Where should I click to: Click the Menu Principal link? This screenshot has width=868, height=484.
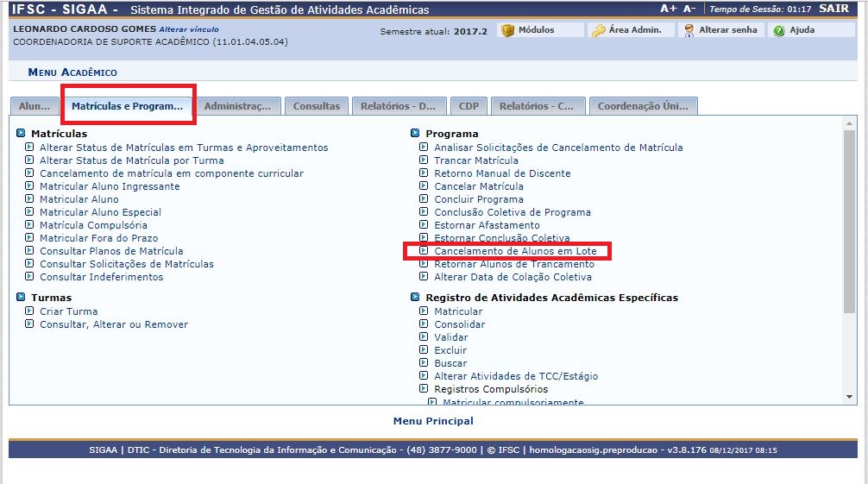click(x=433, y=421)
